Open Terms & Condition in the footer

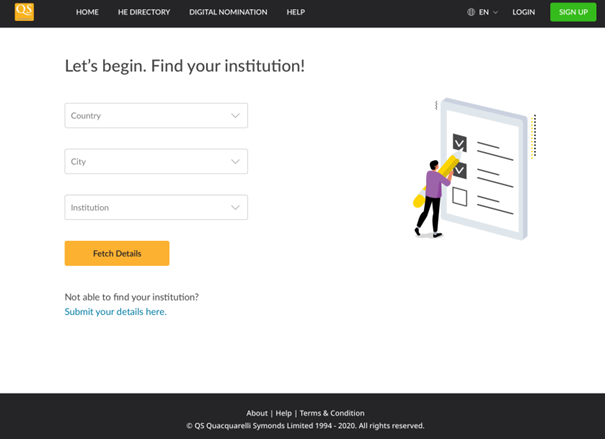332,413
